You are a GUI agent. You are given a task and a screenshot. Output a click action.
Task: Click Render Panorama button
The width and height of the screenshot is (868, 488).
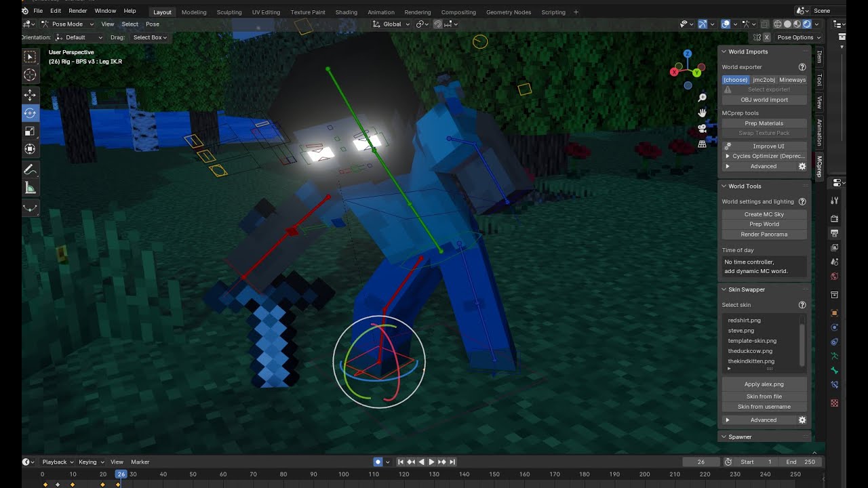tap(764, 235)
